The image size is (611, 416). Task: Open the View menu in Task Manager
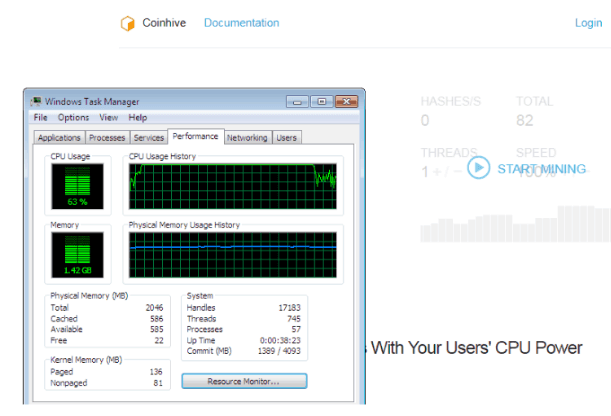pyautogui.click(x=109, y=117)
